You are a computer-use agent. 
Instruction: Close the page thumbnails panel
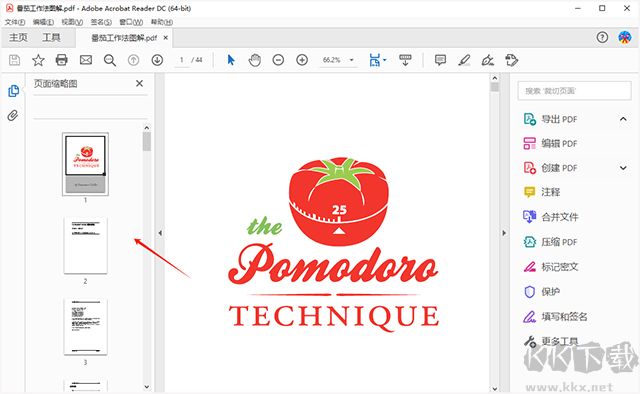[x=139, y=83]
